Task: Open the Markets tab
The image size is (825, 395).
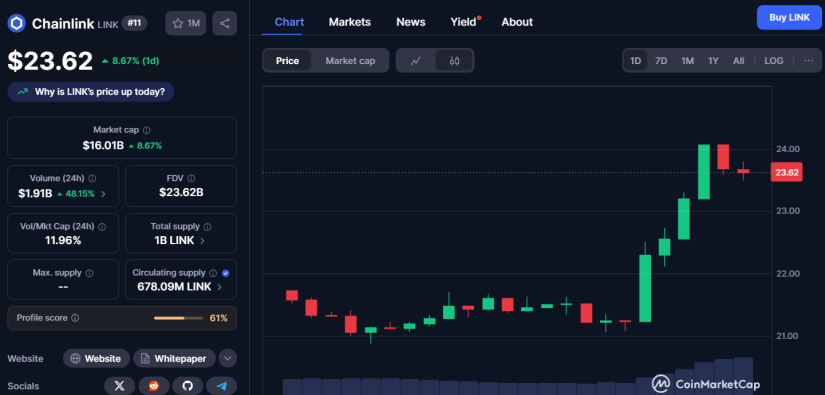Action: coord(350,22)
